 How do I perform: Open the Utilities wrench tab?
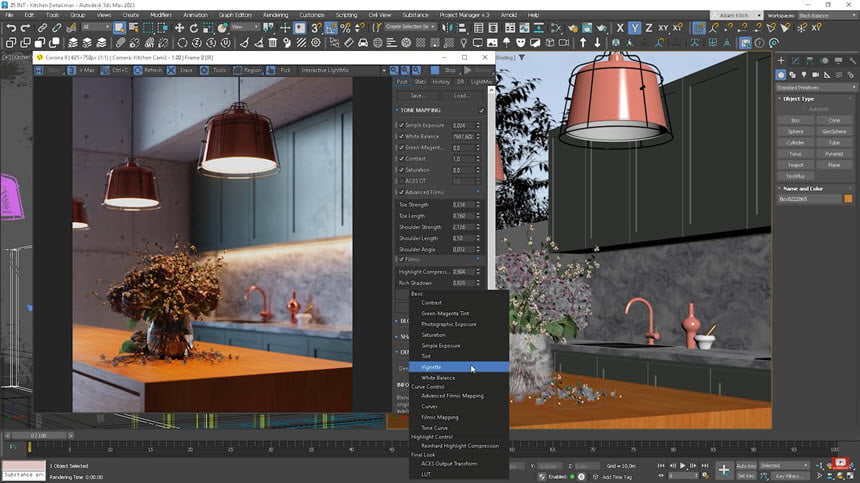pyautogui.click(x=852, y=60)
